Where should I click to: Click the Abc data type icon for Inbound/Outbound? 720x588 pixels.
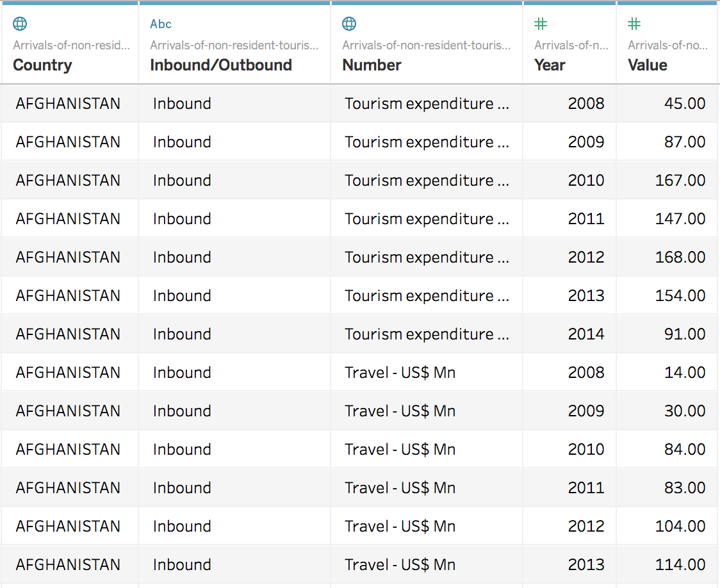160,24
